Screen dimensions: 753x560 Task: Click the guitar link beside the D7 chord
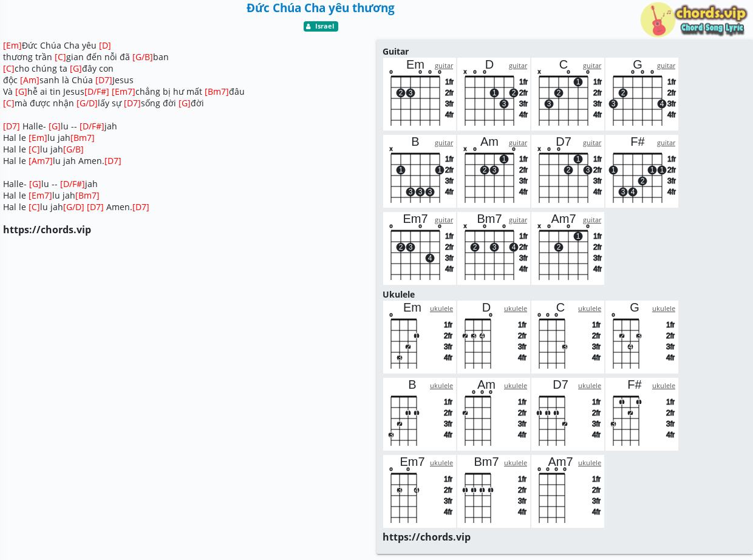pyautogui.click(x=592, y=143)
